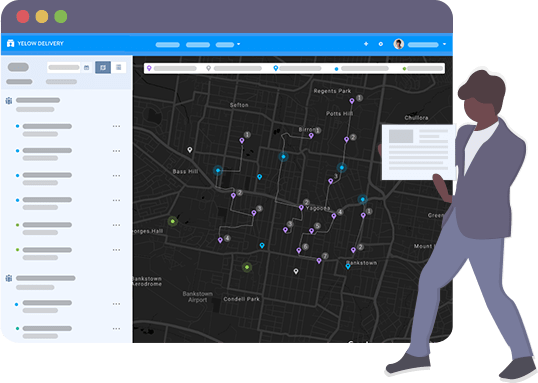Click the date input field in sidebar

64,67
